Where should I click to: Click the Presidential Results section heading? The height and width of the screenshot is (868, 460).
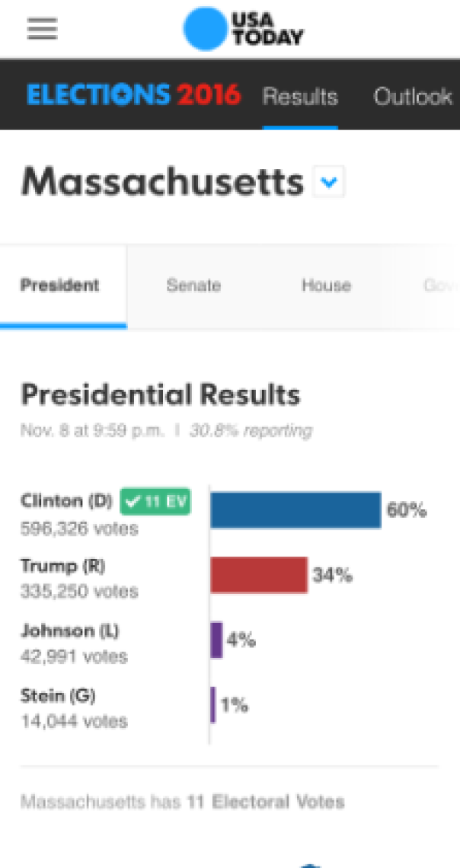coord(161,395)
